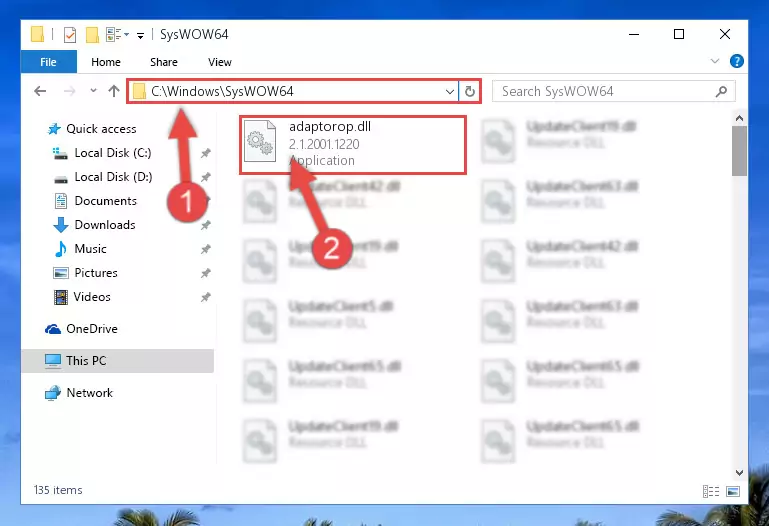
Task: Switch to the View ribbon tab
Action: [219, 62]
